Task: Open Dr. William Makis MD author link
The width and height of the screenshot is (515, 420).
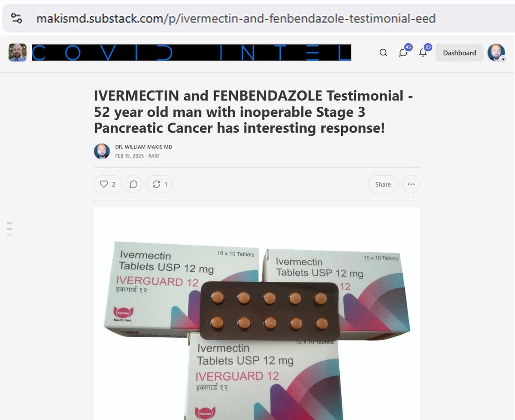Action: [x=144, y=147]
